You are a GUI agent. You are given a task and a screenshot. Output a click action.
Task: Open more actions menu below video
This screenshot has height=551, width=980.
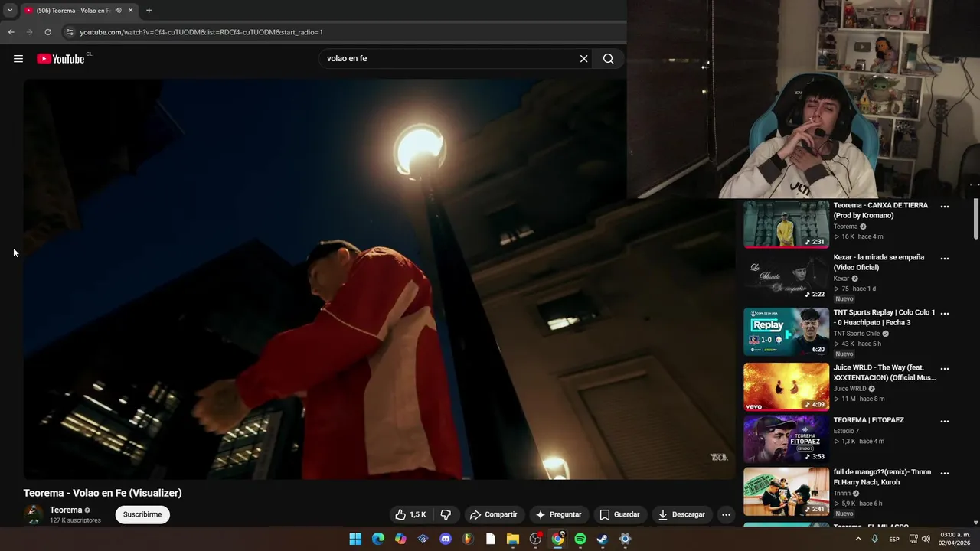pos(726,515)
